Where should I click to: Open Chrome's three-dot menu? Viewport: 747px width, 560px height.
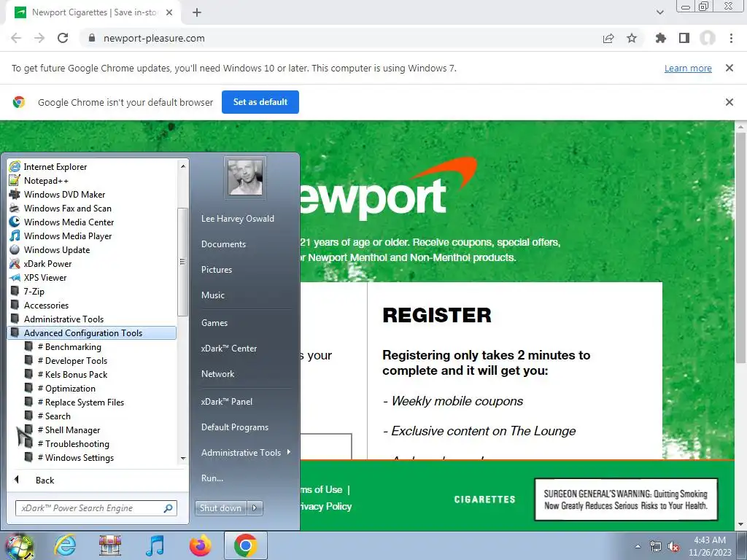coord(731,38)
